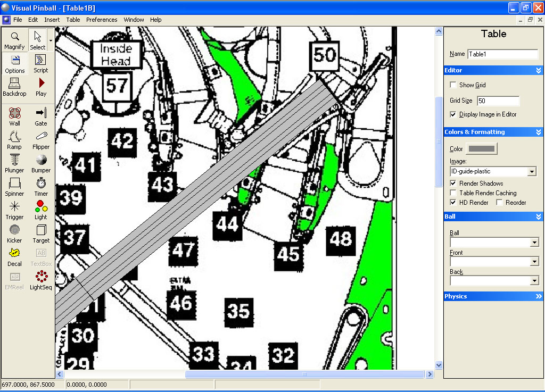Choose the Flipper tool

point(41,140)
